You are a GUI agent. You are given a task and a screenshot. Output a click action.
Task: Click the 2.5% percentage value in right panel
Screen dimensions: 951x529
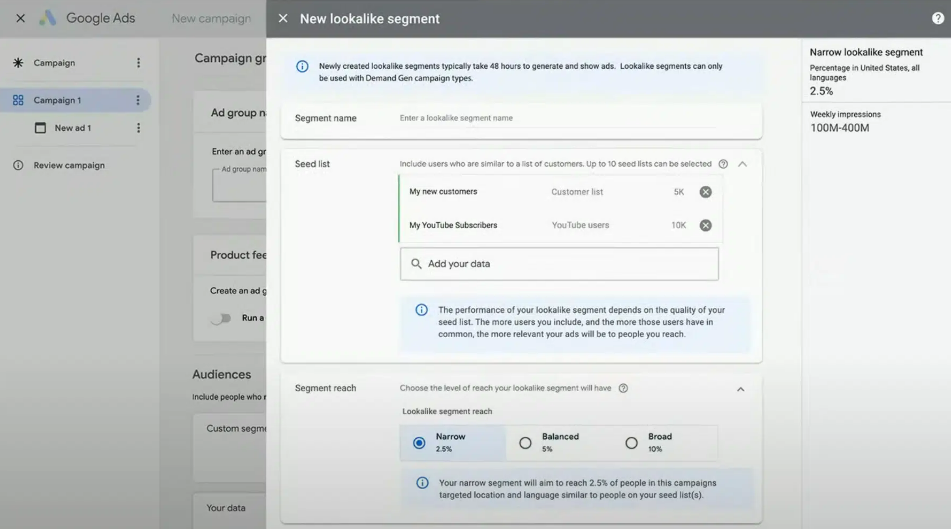(821, 91)
